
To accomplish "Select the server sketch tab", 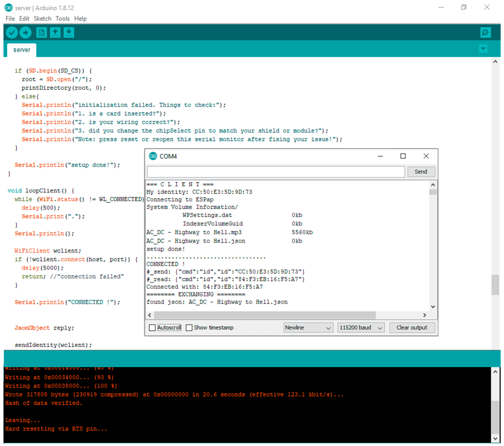I will [22, 50].
